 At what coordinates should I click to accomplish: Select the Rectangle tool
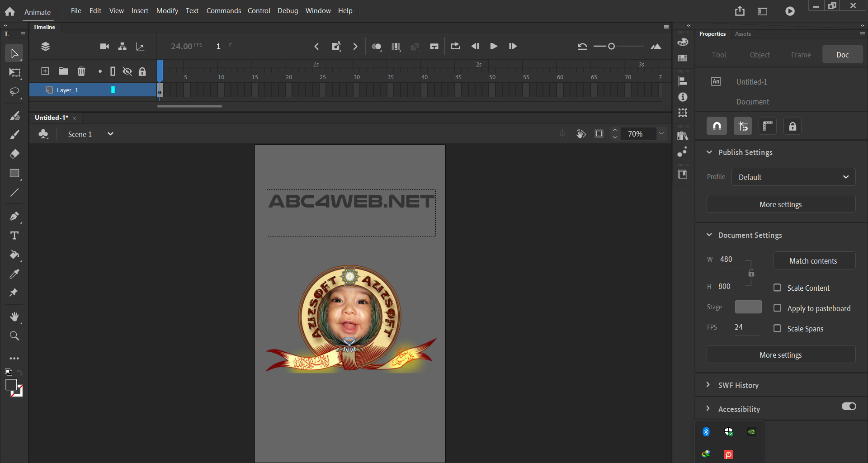click(x=14, y=174)
